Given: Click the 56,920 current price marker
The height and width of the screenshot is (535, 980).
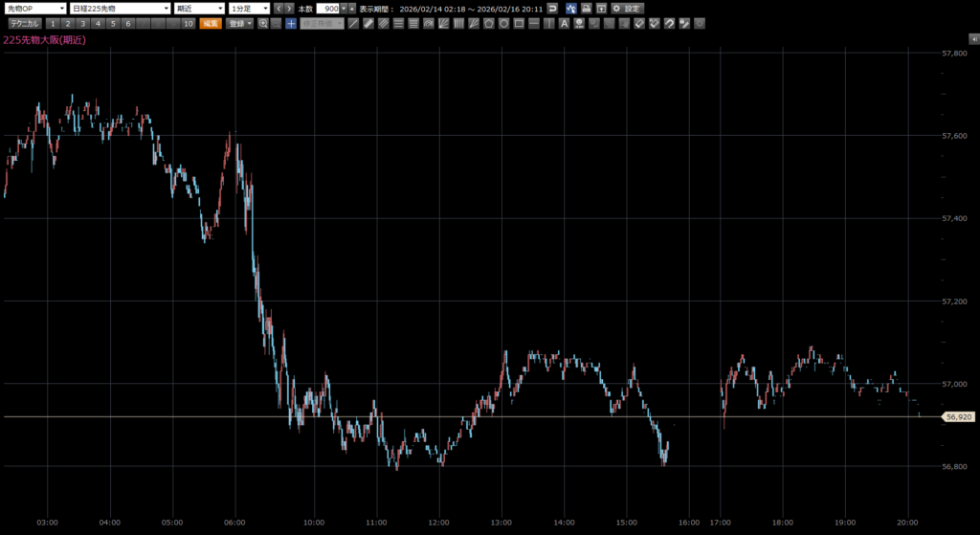Looking at the screenshot, I should point(958,417).
